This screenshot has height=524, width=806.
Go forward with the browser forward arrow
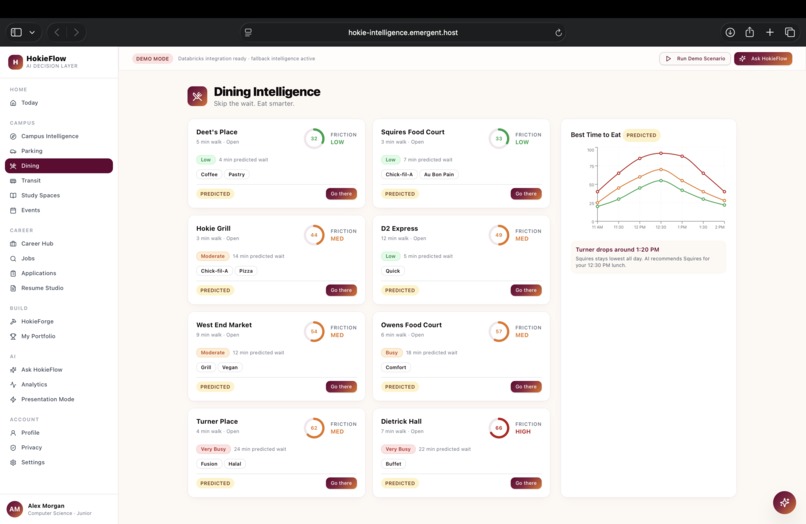pos(76,32)
